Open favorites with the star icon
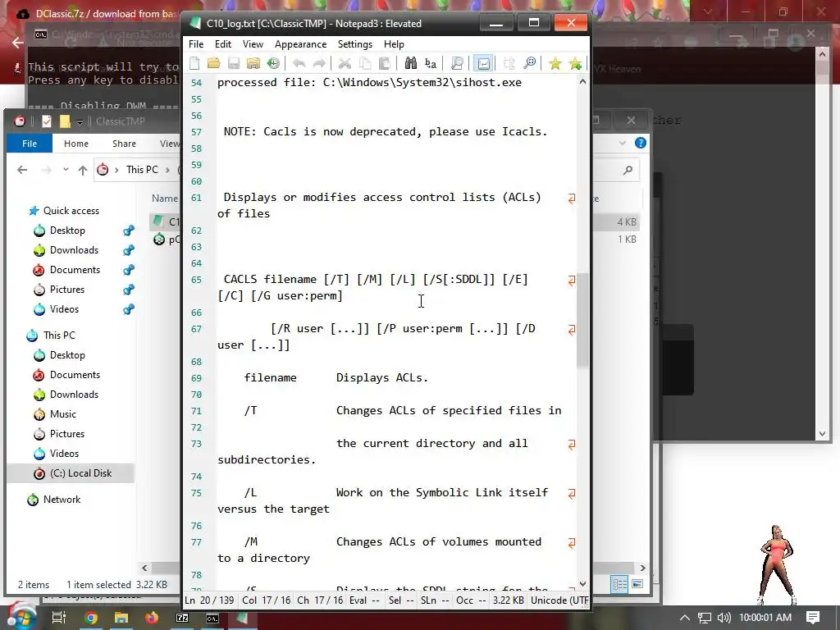This screenshot has width=840, height=630. pyautogui.click(x=555, y=64)
